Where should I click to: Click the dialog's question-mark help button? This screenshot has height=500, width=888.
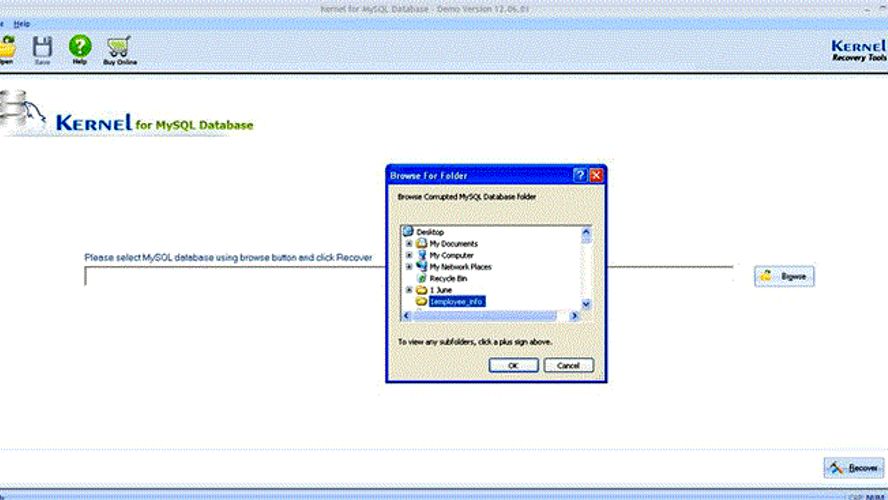[579, 176]
